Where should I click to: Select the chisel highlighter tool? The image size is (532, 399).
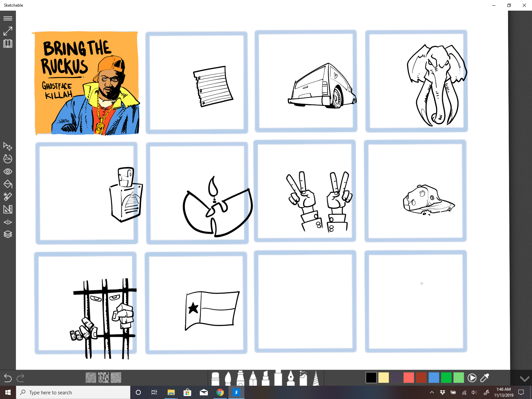tap(266, 378)
